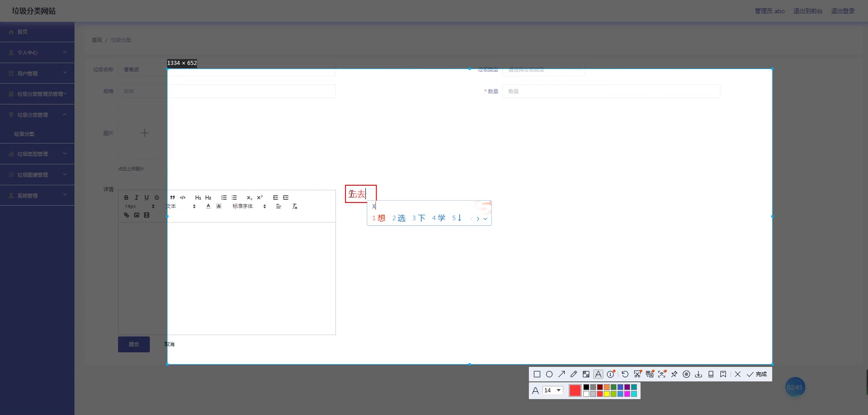Start screen recording from the toolbar
Screen dimensions: 868x415
click(686, 374)
